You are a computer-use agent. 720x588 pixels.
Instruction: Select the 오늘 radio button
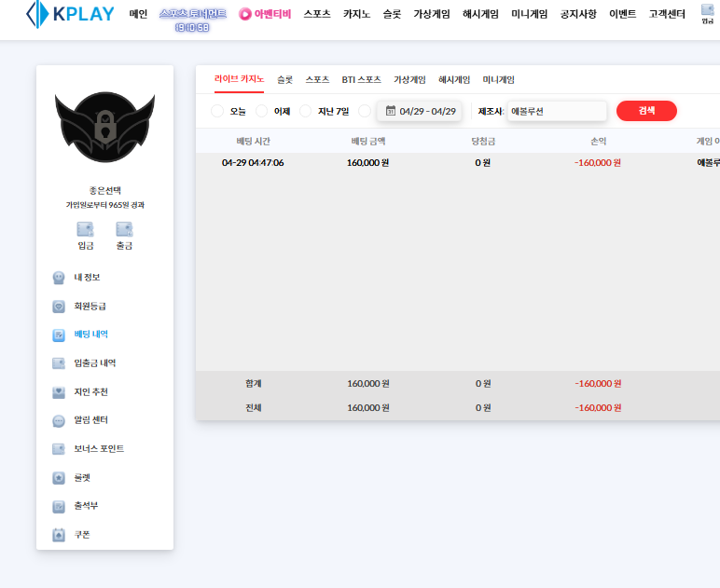pos(217,111)
